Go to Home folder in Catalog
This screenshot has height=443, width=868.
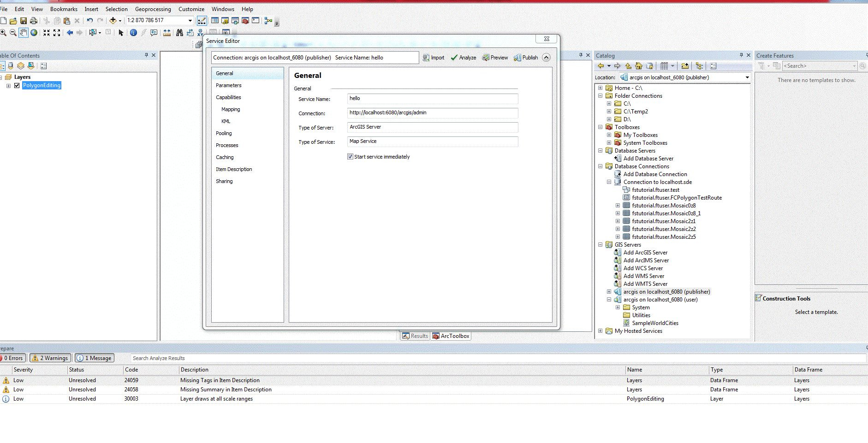click(x=639, y=66)
